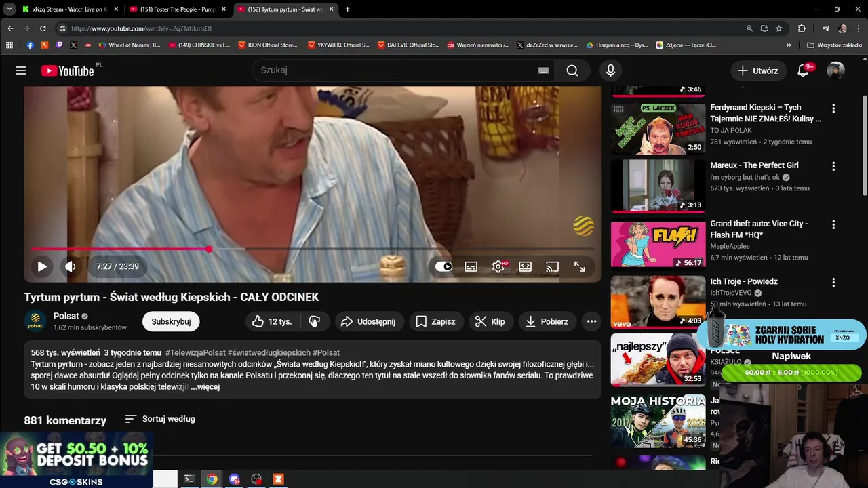Click hashtag #światwedługkiepskich
The height and width of the screenshot is (488, 868).
click(x=269, y=352)
